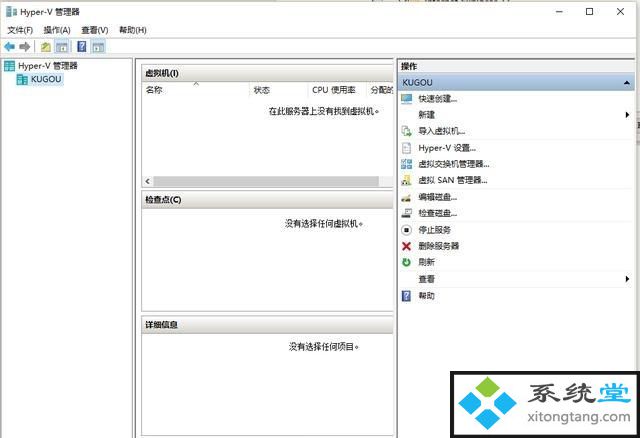The image size is (640, 438).
Task: Sort by the 名称 column header
Action: 195,90
